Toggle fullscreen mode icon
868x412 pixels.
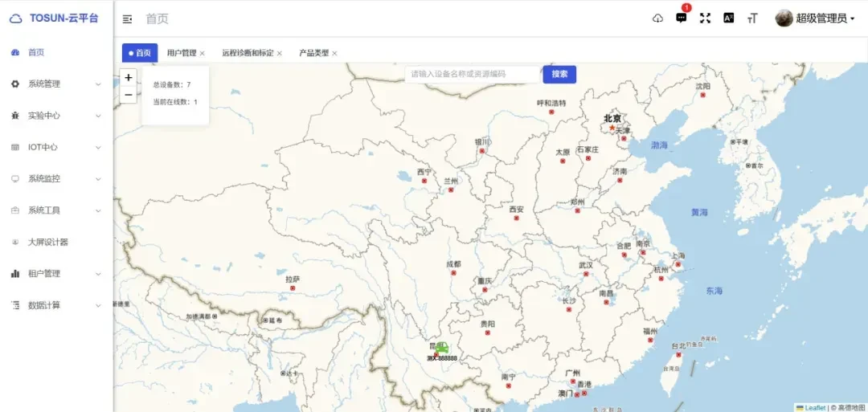pyautogui.click(x=705, y=18)
